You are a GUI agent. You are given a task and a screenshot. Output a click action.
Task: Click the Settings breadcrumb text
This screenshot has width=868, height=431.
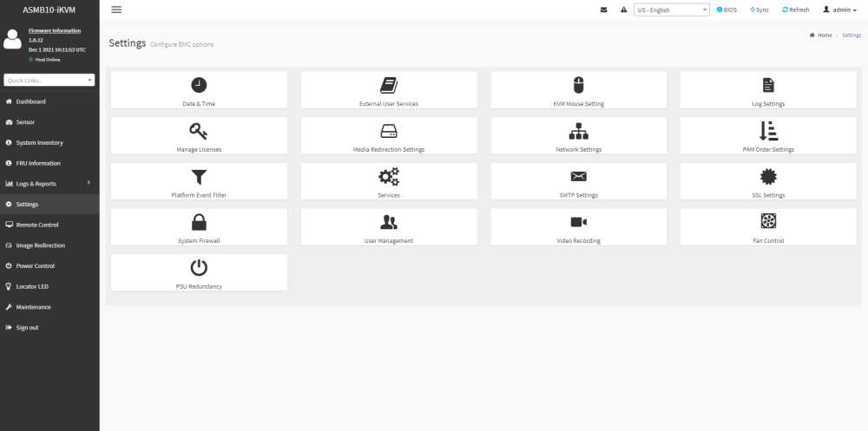coord(852,35)
